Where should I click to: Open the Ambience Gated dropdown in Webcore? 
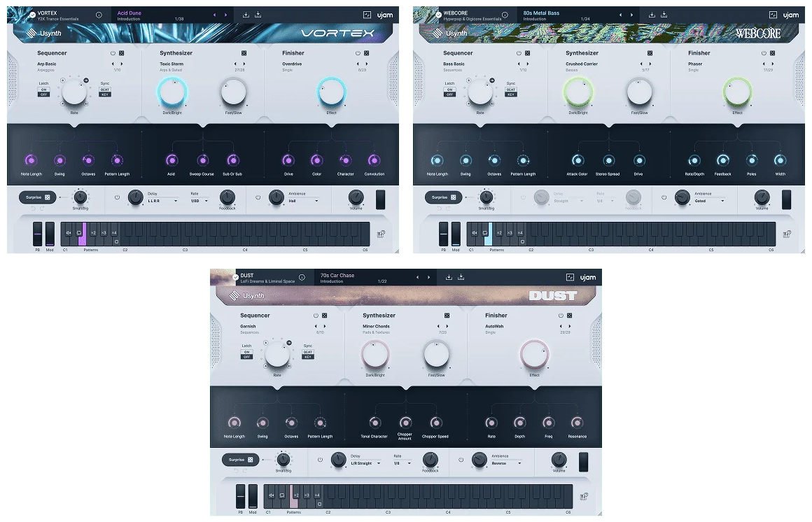click(710, 201)
